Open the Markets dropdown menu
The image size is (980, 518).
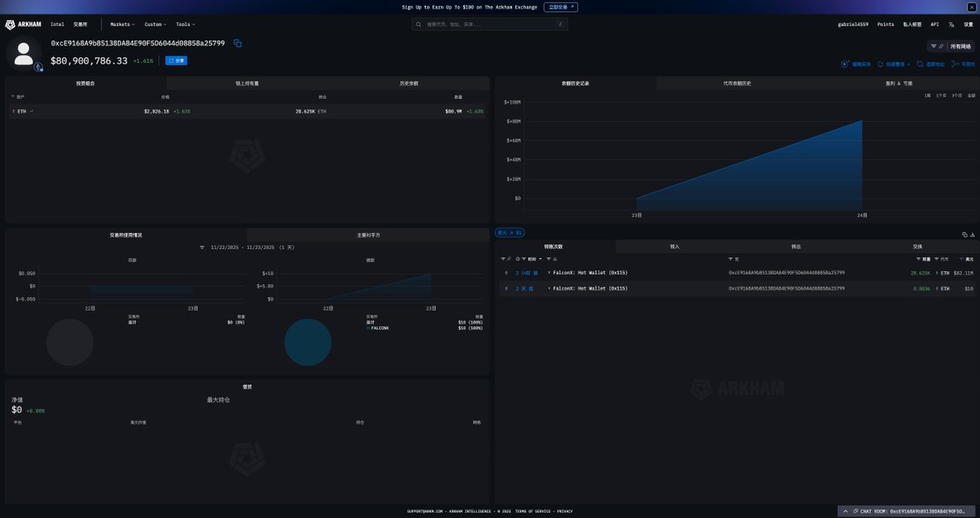click(121, 24)
